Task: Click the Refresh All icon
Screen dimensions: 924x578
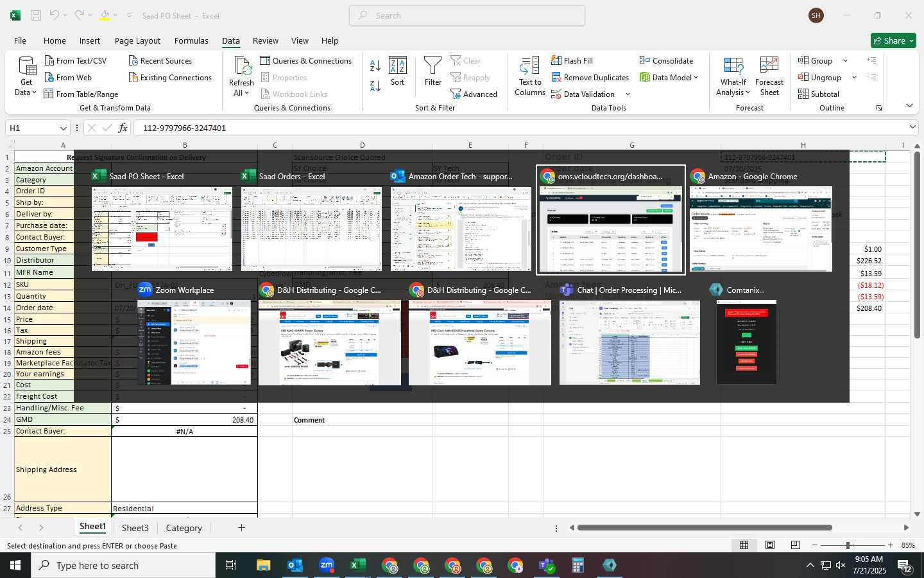Action: click(242, 66)
